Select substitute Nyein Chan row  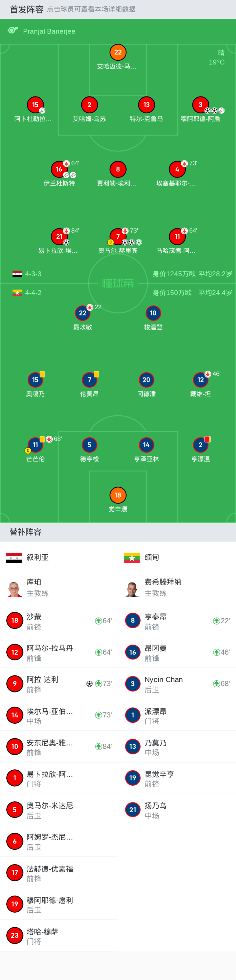click(x=177, y=684)
